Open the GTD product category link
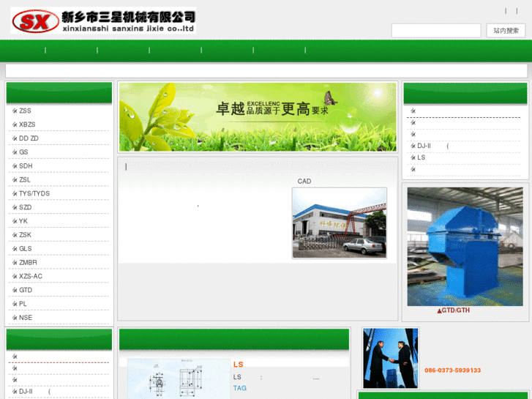532x399 pixels. [x=26, y=290]
